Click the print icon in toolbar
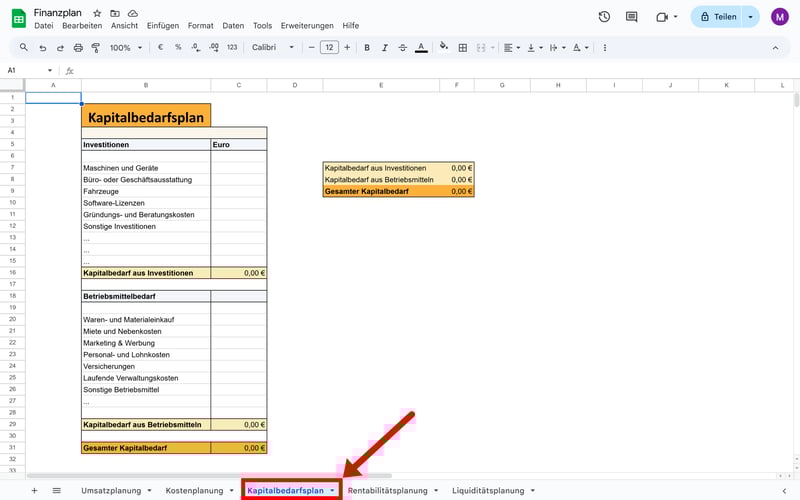Image resolution: width=800 pixels, height=500 pixels. coord(77,47)
